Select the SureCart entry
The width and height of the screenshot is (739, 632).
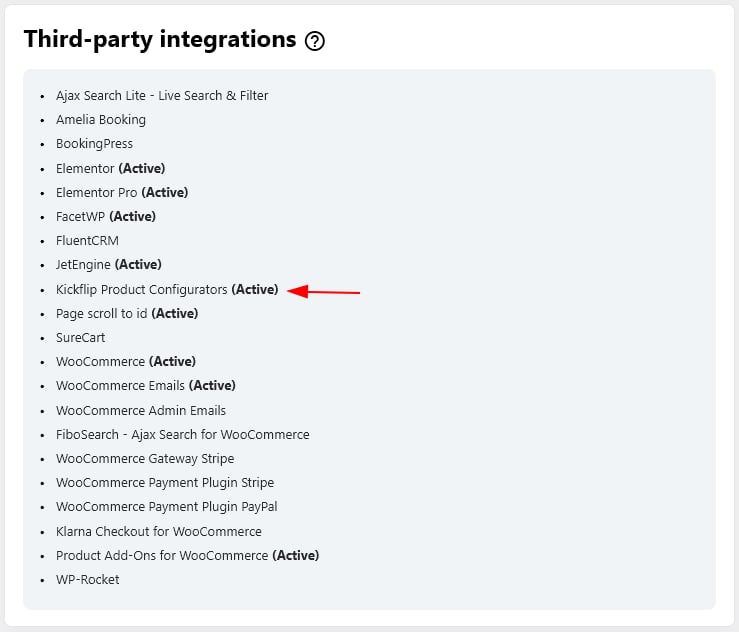click(81, 337)
